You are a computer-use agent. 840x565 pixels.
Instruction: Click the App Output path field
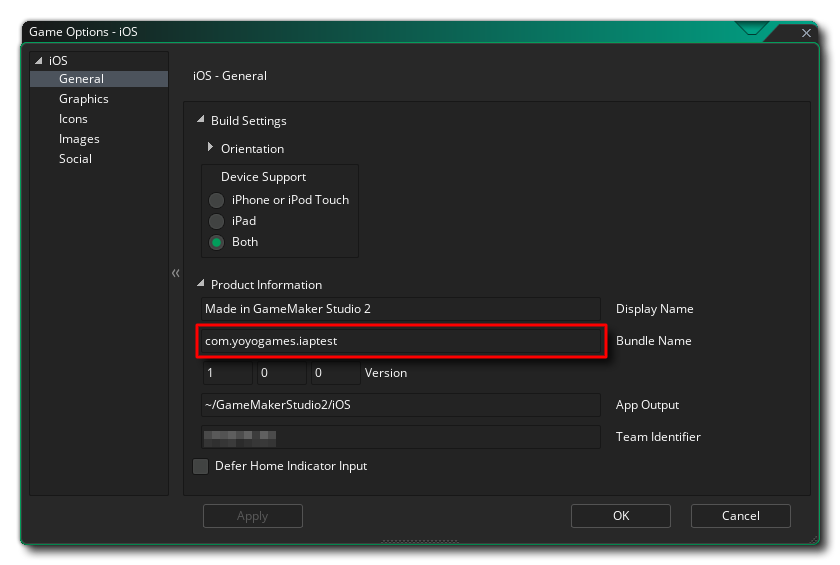coord(400,405)
